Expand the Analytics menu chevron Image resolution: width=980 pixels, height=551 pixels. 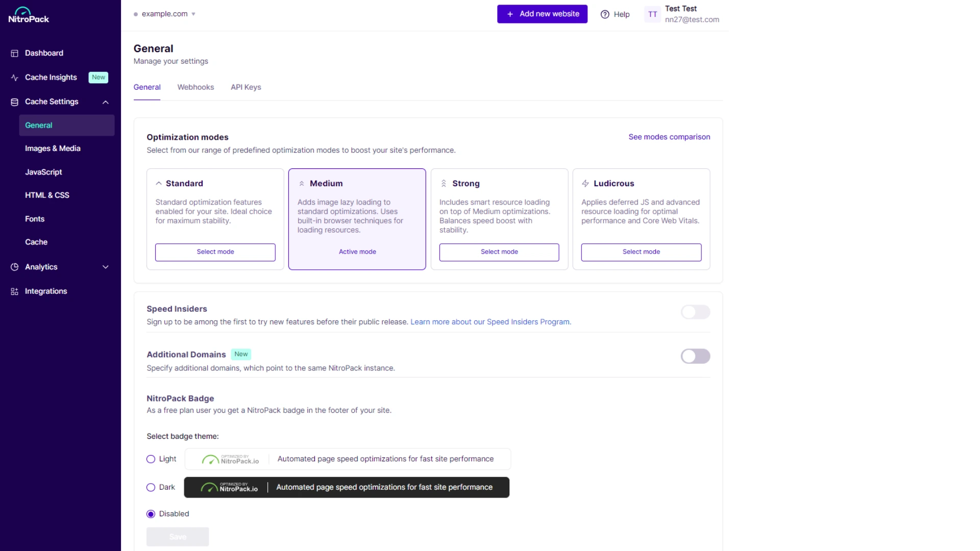pyautogui.click(x=106, y=267)
